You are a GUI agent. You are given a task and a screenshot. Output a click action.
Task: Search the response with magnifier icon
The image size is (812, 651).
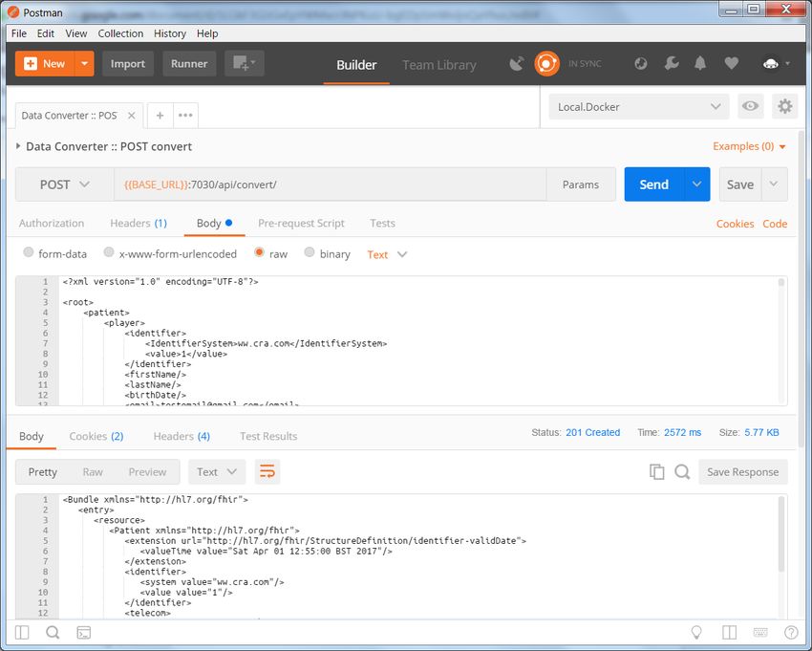coord(682,471)
